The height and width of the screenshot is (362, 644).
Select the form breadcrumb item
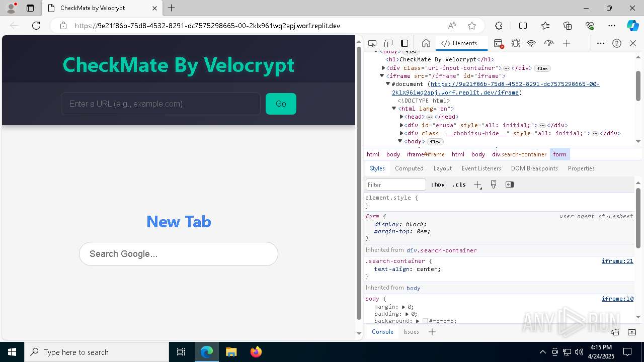(x=559, y=154)
